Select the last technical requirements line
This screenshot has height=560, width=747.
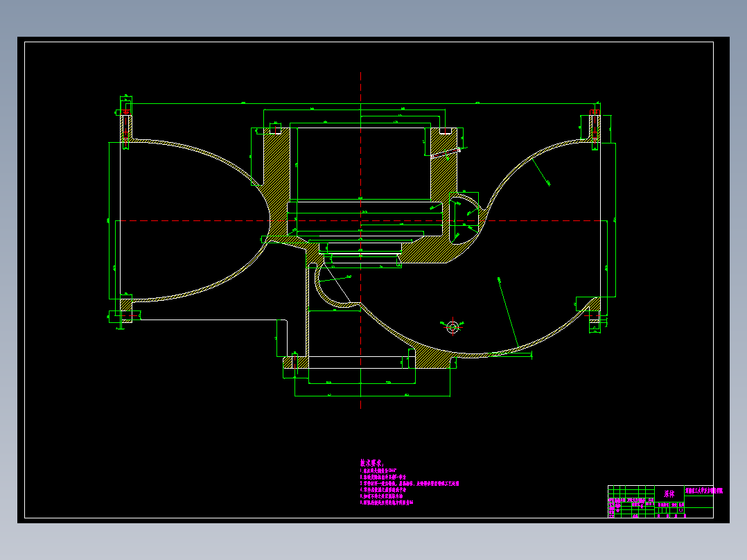pyautogui.click(x=387, y=502)
